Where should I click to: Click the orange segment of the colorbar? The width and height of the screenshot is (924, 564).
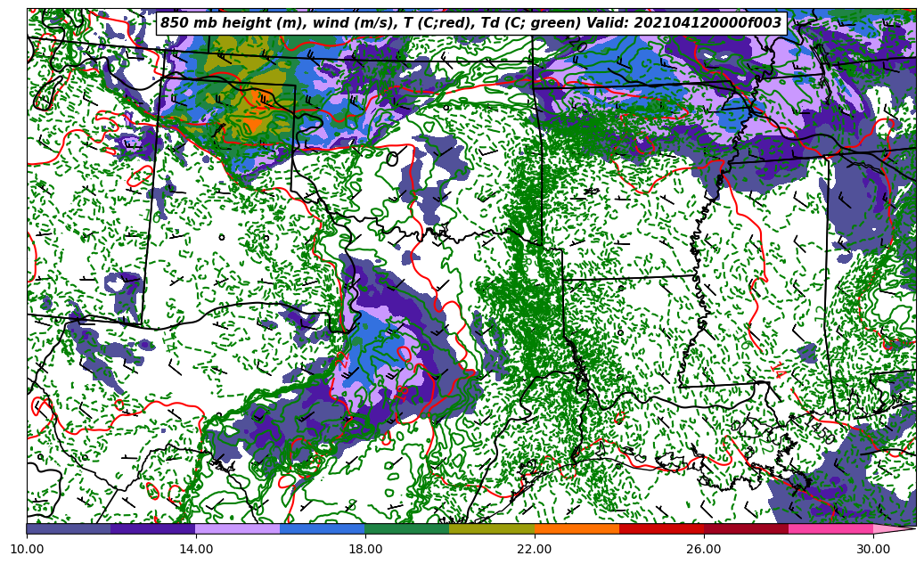(x=576, y=528)
